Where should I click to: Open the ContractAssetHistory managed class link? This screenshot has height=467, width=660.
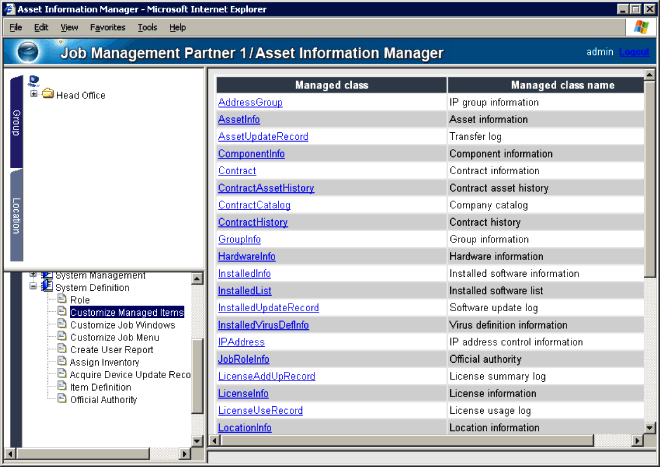[265, 188]
